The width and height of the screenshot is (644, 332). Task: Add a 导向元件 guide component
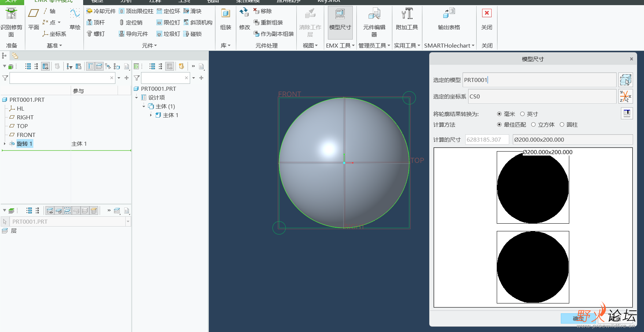pos(133,34)
